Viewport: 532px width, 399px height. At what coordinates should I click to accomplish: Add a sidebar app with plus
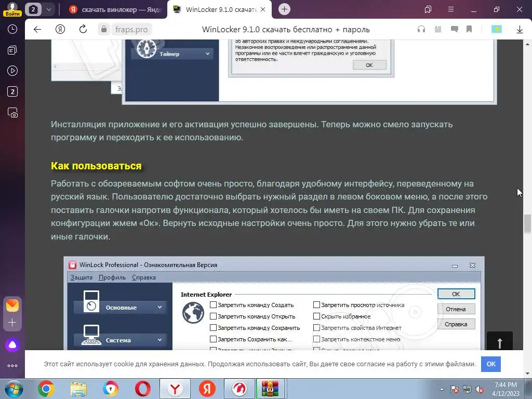(x=12, y=322)
